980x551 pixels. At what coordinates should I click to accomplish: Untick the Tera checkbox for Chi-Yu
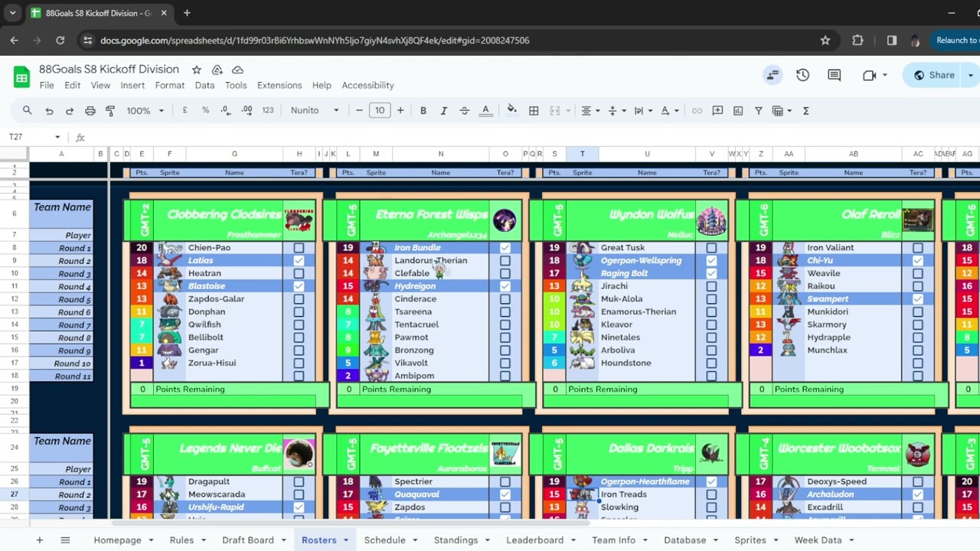(918, 261)
